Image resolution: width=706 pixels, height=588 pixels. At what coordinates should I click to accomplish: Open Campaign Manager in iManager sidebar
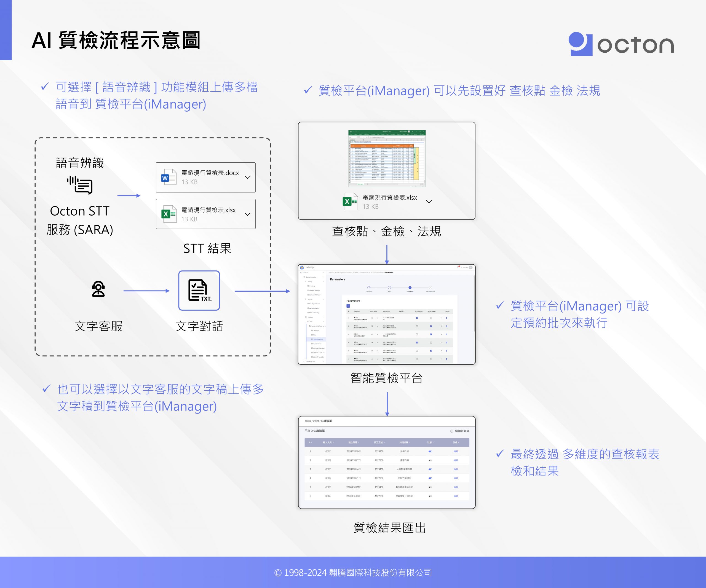point(314,295)
